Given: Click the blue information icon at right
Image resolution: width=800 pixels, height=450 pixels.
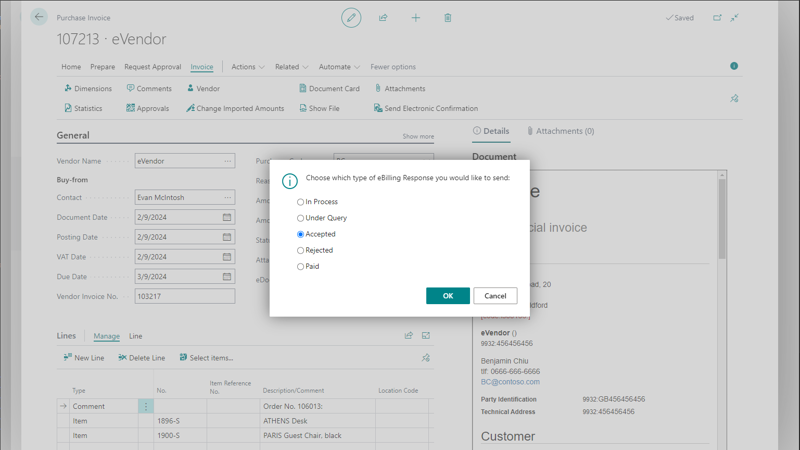Looking at the screenshot, I should pos(734,66).
